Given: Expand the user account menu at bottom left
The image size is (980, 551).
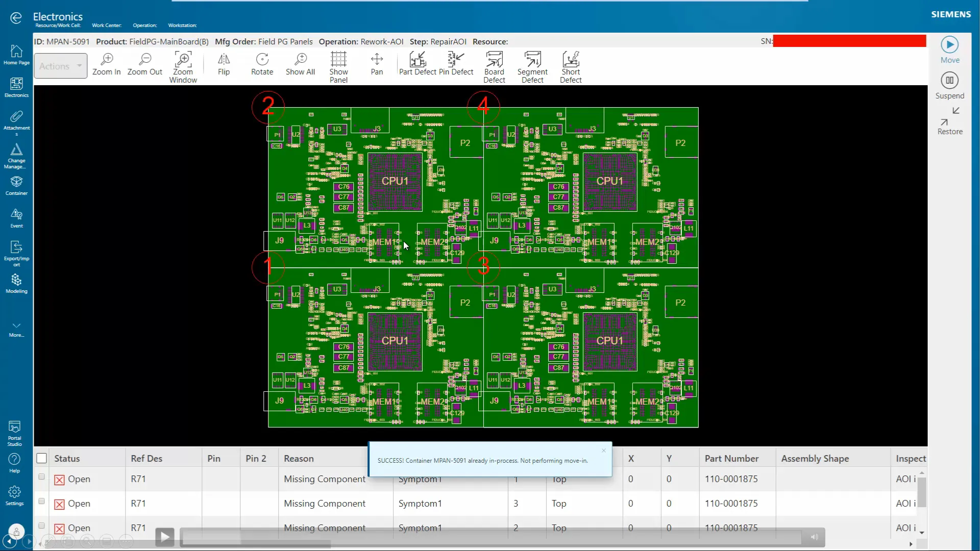Looking at the screenshot, I should click(16, 532).
